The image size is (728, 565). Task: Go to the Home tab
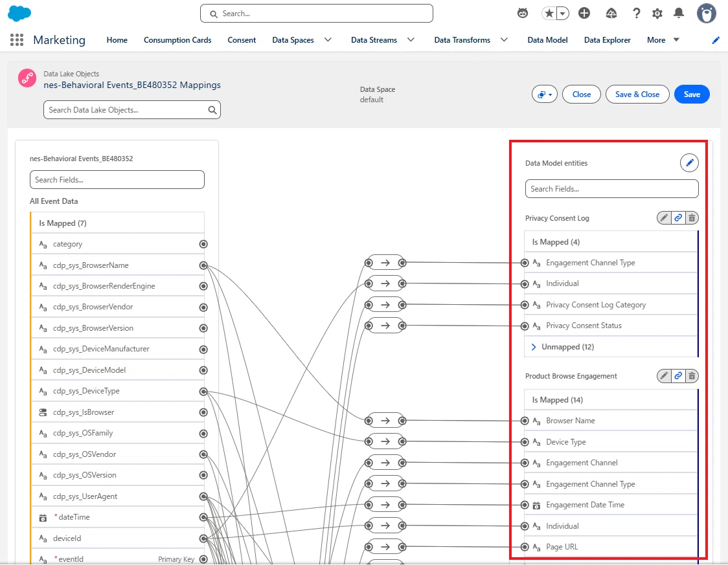pyautogui.click(x=117, y=40)
